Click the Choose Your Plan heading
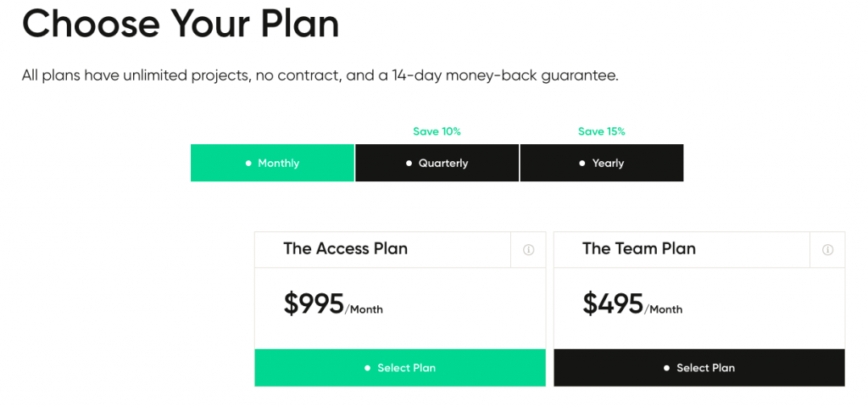868x406 pixels. (181, 23)
